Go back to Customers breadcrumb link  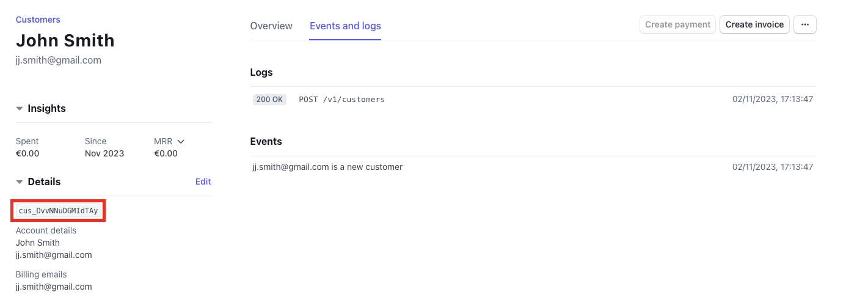(38, 20)
